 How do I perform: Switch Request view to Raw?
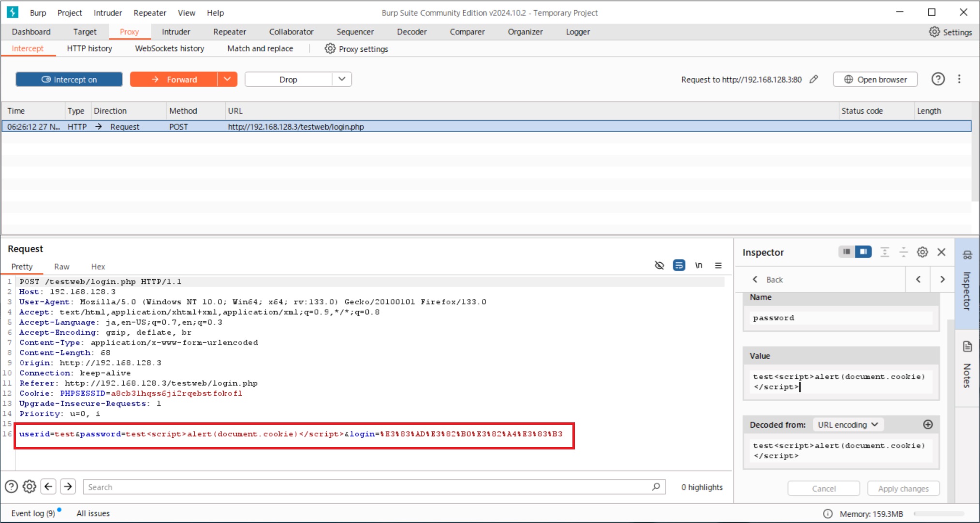61,267
